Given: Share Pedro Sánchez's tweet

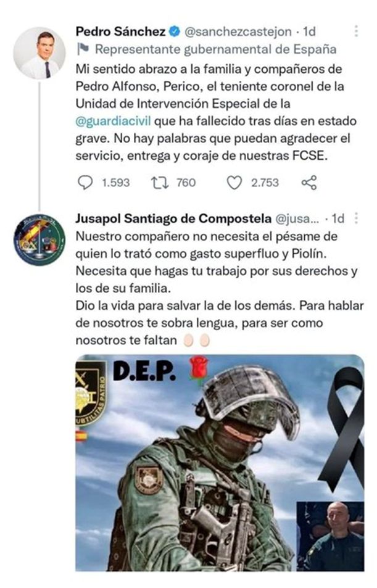Looking at the screenshot, I should coord(309,183).
